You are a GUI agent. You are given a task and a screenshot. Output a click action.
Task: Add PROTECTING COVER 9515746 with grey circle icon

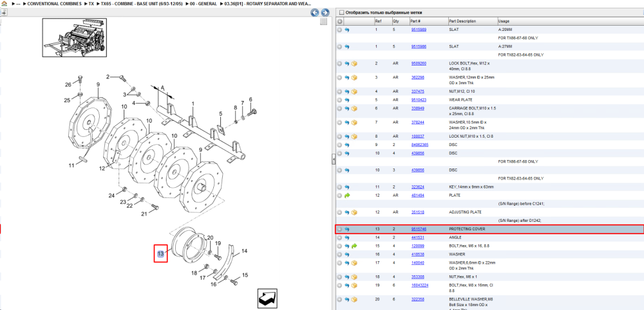(x=339, y=229)
